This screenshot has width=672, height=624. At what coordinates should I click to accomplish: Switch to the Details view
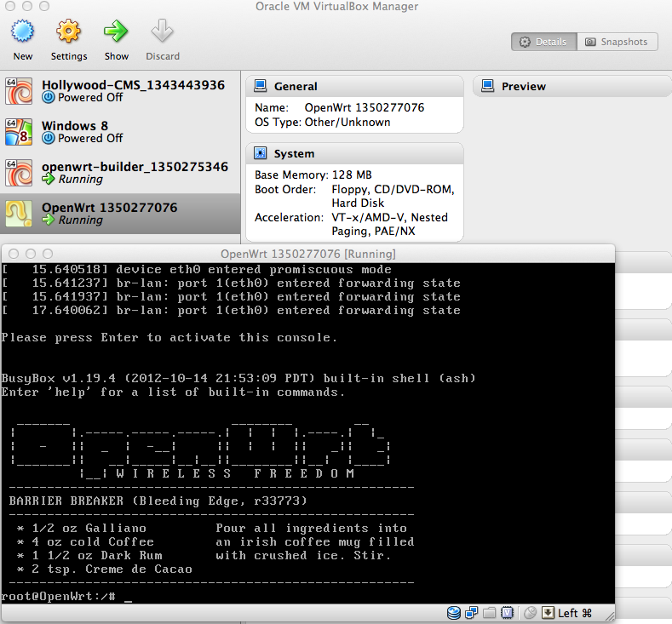(x=544, y=42)
